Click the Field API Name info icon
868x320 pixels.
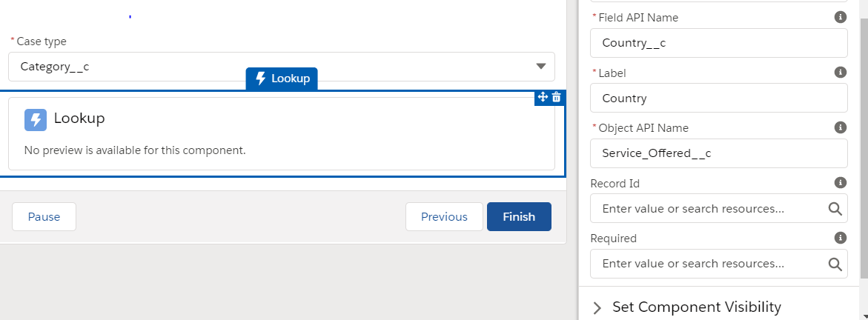[840, 17]
